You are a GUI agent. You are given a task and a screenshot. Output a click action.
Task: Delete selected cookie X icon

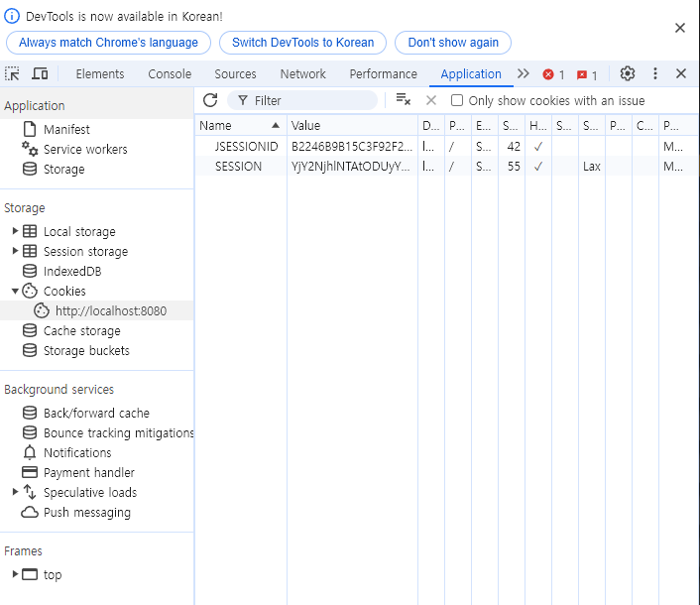tap(430, 100)
